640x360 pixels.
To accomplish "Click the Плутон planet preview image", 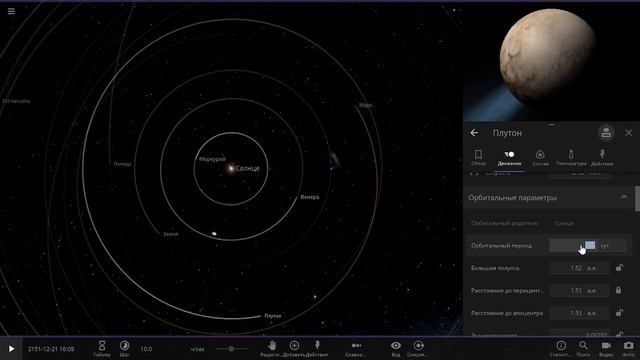I will [x=547, y=56].
